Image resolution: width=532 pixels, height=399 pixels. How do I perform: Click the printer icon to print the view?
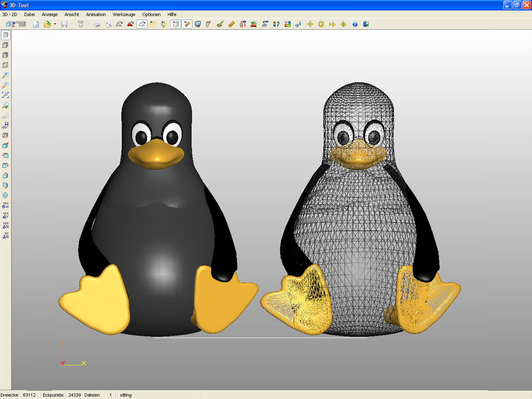[96, 24]
